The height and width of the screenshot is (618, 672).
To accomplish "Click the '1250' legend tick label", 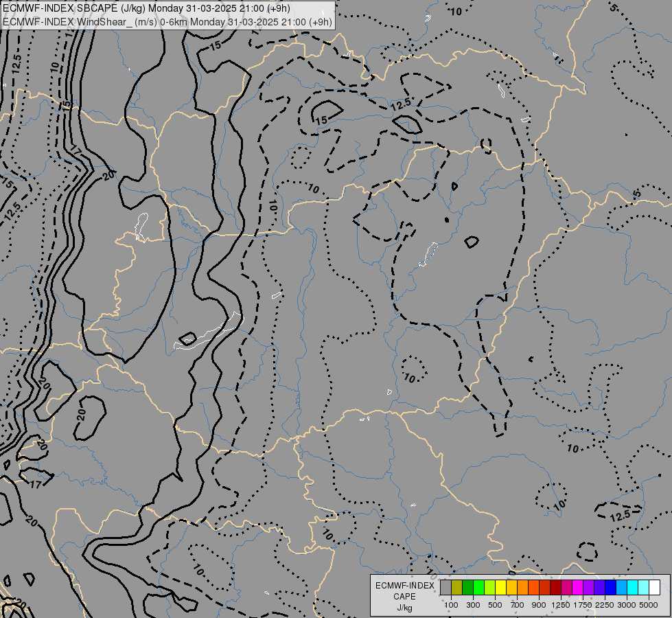I will tap(561, 605).
